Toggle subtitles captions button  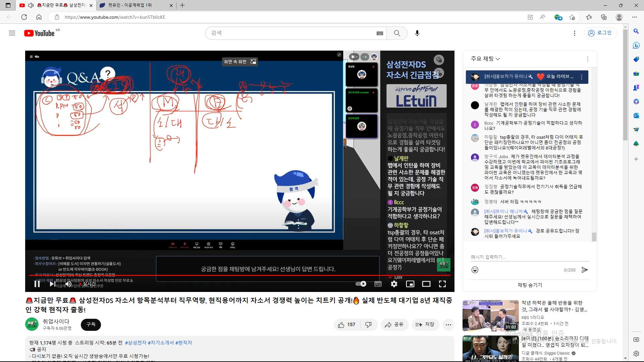click(x=378, y=284)
